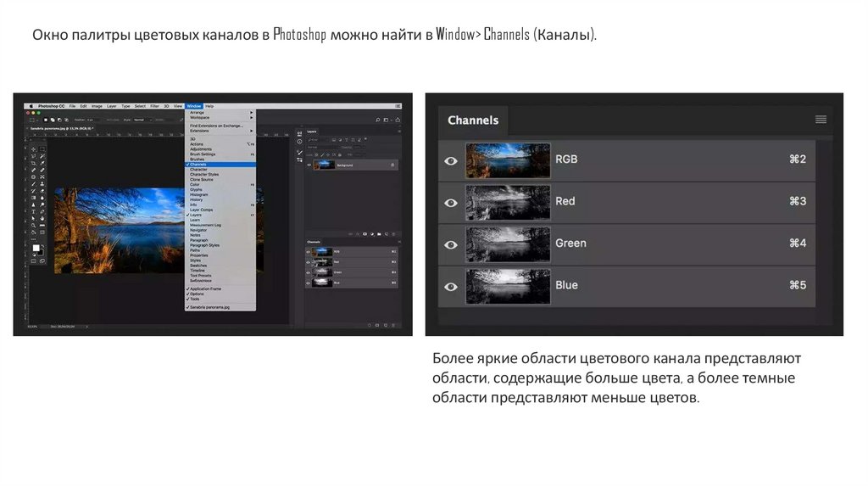Select the Red channel thumbnail in large panel
The width and height of the screenshot is (868, 487).
point(509,203)
